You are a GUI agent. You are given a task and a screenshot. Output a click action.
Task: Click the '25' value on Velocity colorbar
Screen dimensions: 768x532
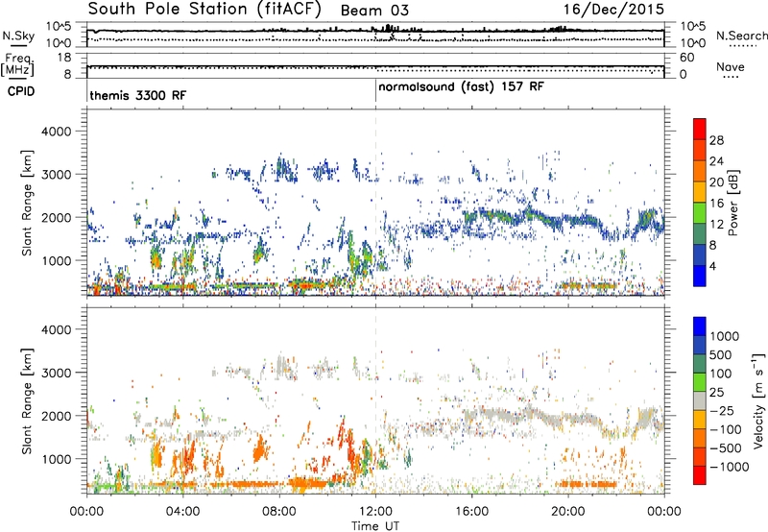point(716,393)
